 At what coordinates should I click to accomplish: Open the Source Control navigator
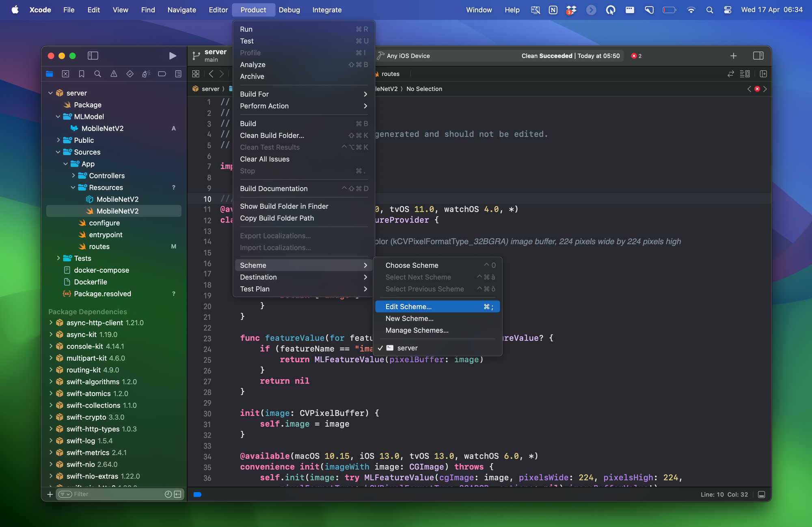65,74
